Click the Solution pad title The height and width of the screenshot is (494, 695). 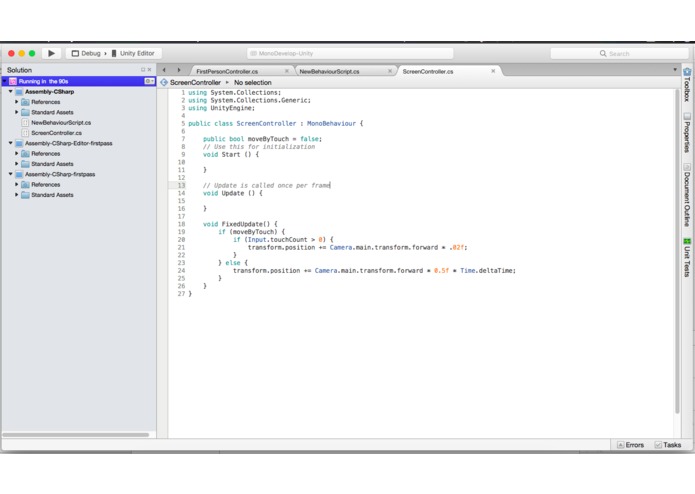pos(20,70)
